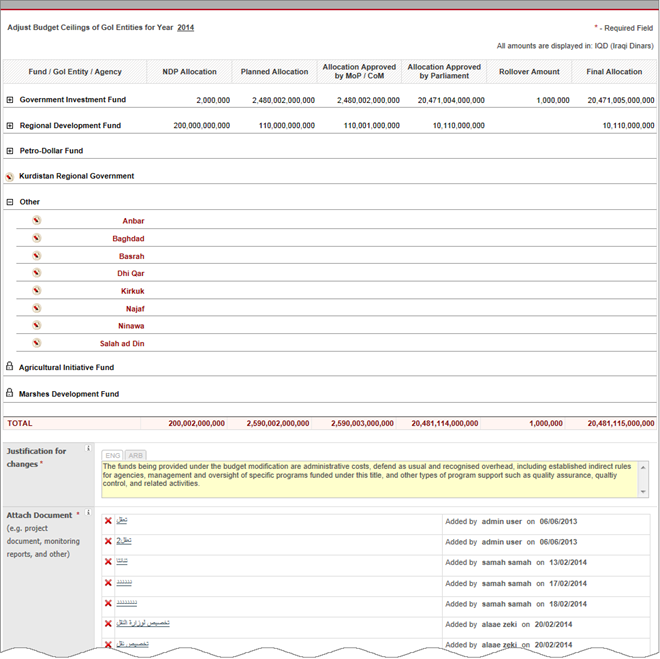Open the Baghdad governorate link
Image resolution: width=660 pixels, height=659 pixels.
[128, 239]
